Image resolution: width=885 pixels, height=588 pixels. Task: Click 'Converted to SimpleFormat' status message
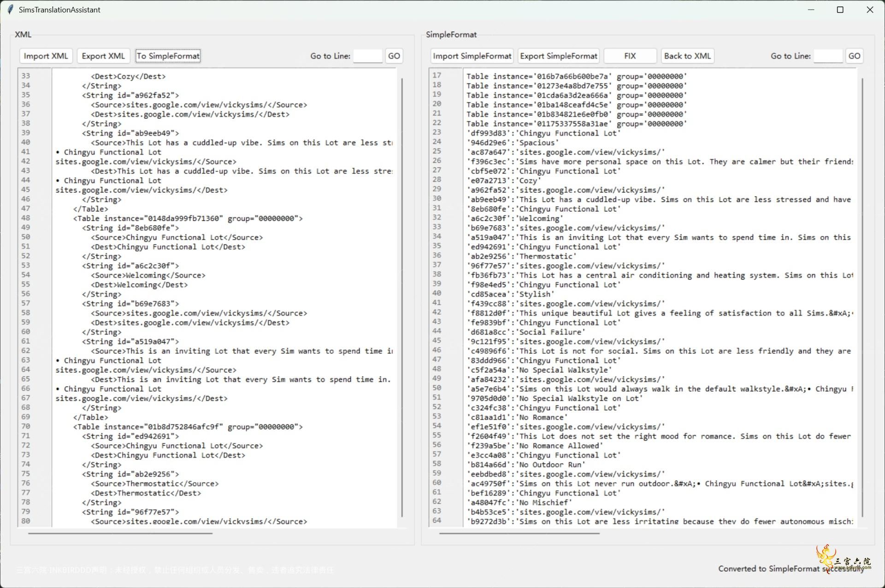(791, 569)
